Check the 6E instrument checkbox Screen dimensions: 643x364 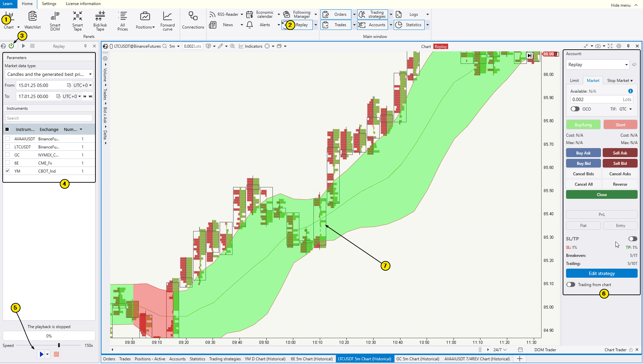point(7,163)
